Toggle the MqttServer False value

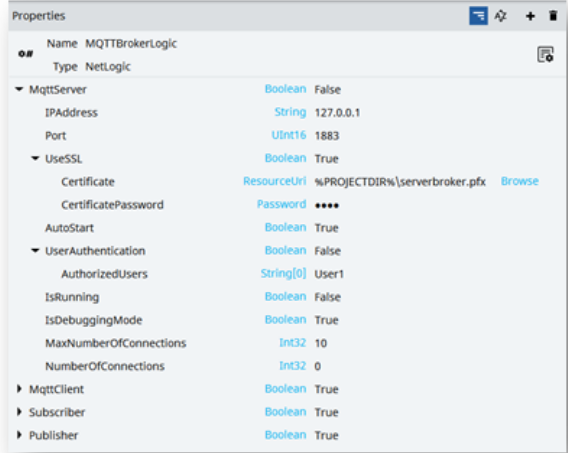pos(327,89)
